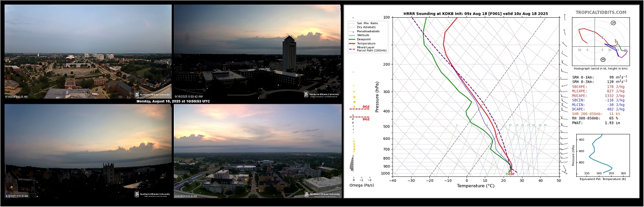Click the HRRR Sounding at KDKB title
This screenshot has width=644, height=207.
point(476,13)
